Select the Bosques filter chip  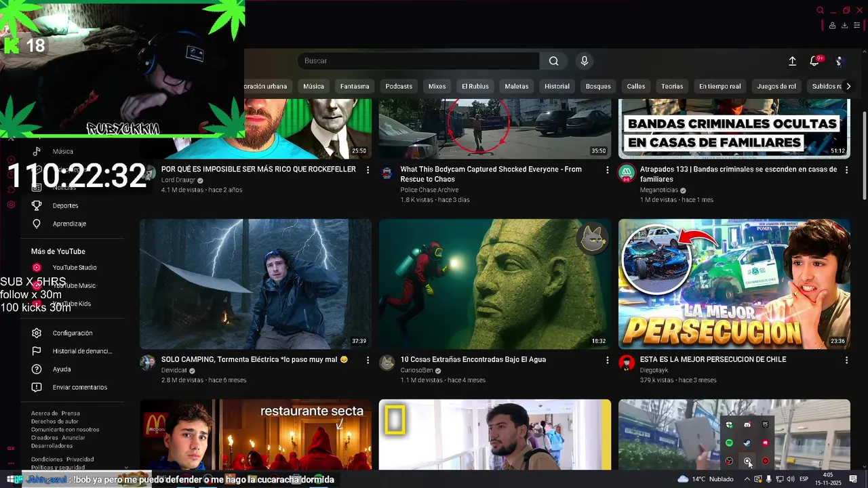point(598,86)
